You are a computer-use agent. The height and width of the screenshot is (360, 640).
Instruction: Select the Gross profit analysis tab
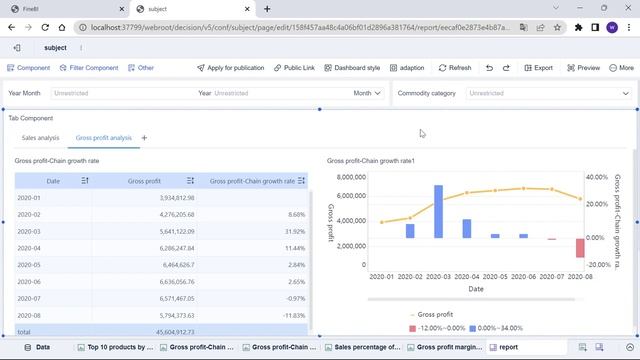coord(104,138)
